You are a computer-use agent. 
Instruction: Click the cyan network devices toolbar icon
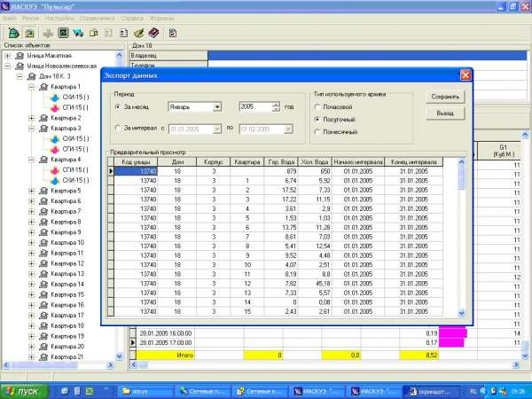coord(78,33)
